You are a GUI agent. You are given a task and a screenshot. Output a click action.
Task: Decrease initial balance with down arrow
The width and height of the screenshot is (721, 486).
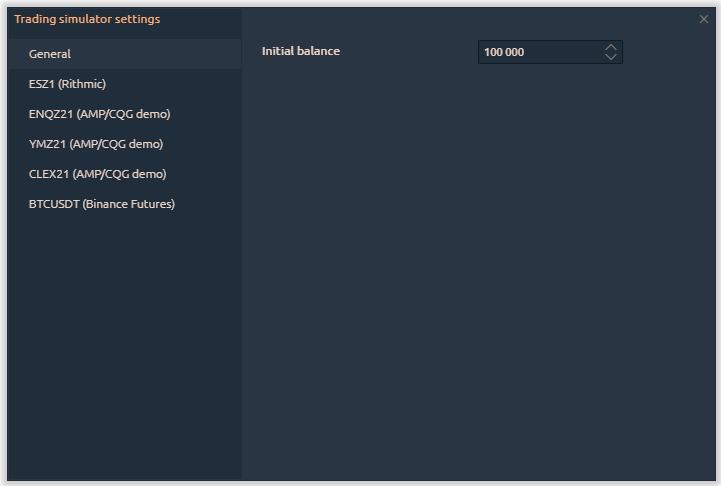[x=611, y=57]
